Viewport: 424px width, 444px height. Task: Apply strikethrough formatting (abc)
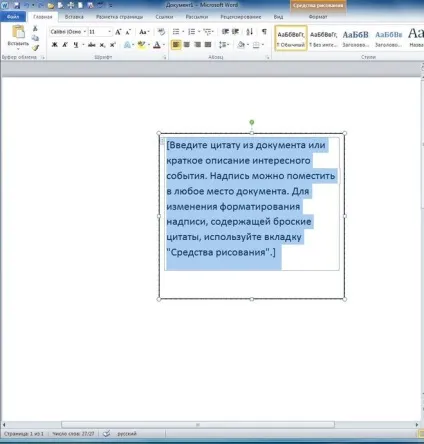pyautogui.click(x=92, y=45)
